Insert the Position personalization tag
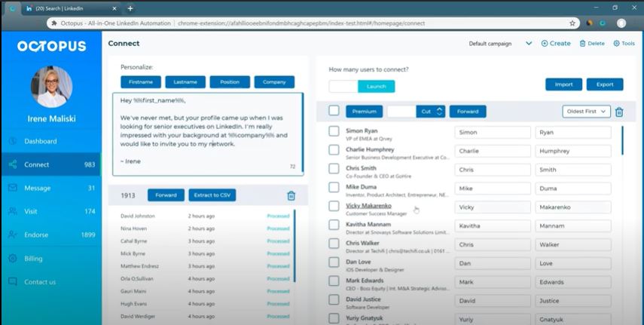This screenshot has width=644, height=325. click(230, 82)
